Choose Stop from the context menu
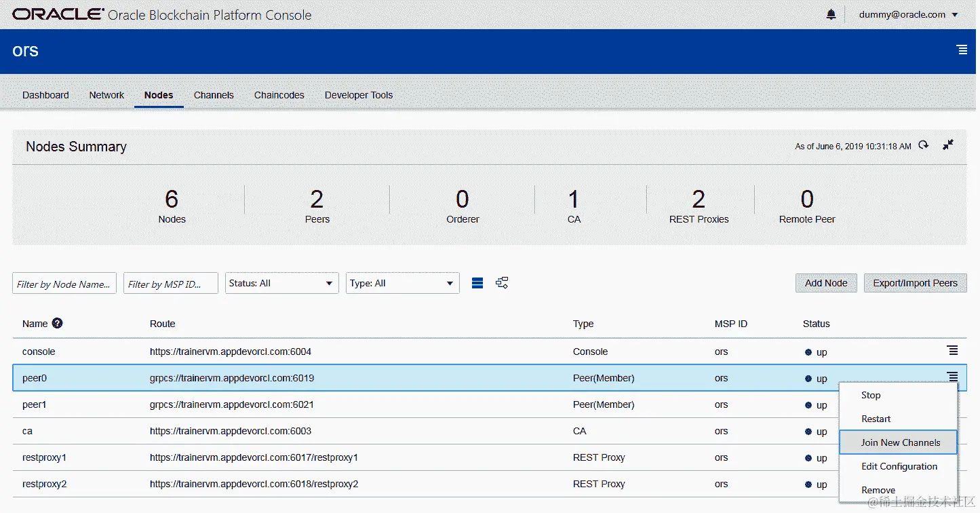This screenshot has height=513, width=980. (x=898, y=395)
